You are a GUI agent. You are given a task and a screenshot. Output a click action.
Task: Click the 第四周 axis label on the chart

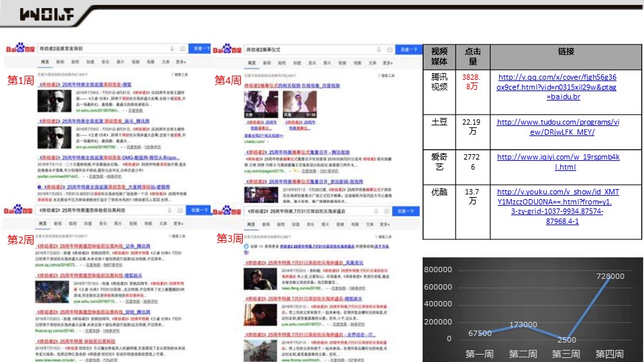[x=610, y=353]
